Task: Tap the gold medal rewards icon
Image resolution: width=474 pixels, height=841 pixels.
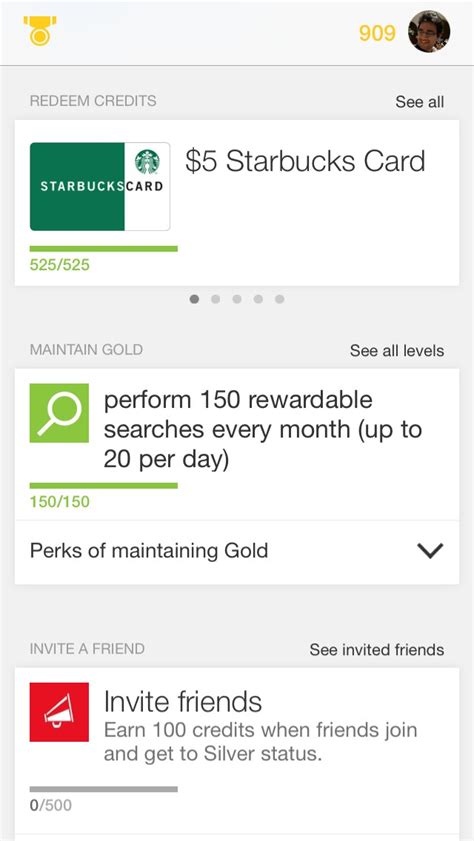Action: [x=40, y=31]
